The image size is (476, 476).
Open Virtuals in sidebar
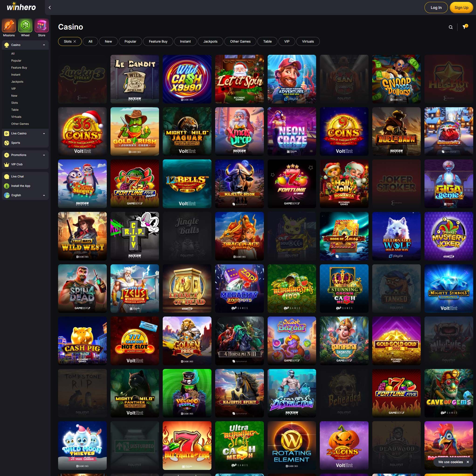click(x=16, y=117)
